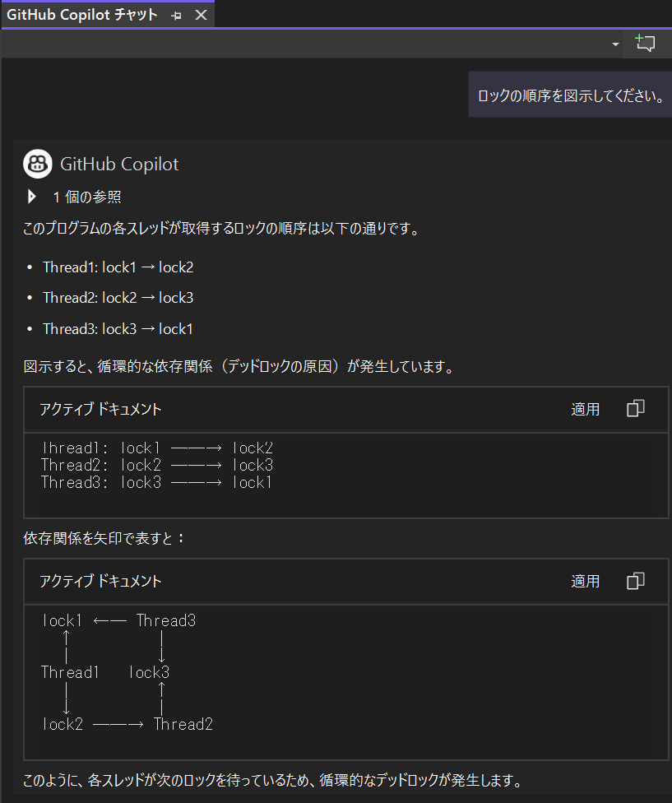Click 適用 on the second code block
This screenshot has width=672, height=803.
pos(585,581)
